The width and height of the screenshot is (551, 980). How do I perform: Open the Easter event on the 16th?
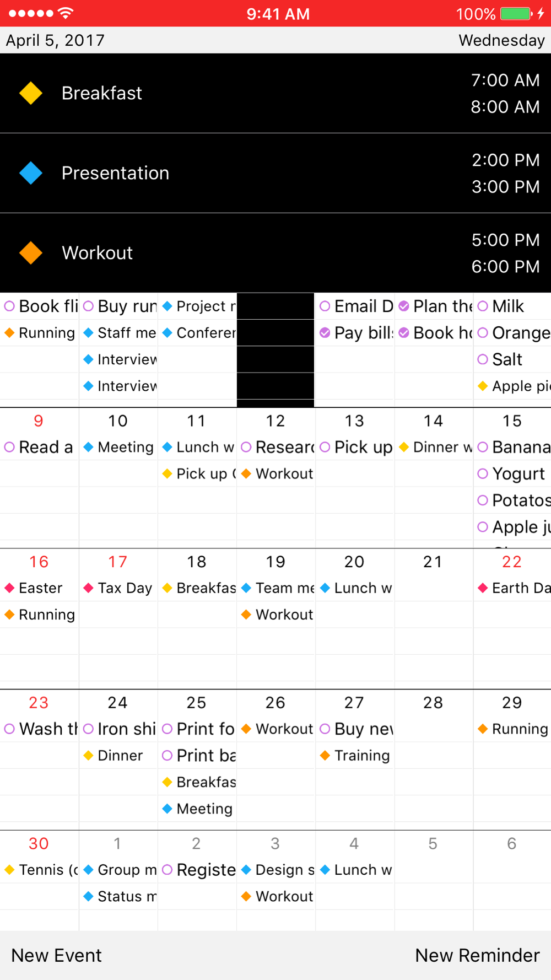point(40,588)
